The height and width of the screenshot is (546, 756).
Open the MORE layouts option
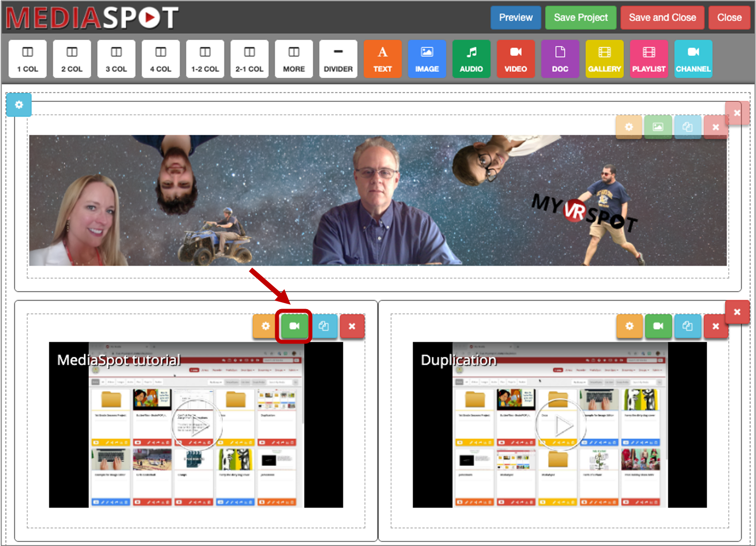click(x=294, y=59)
